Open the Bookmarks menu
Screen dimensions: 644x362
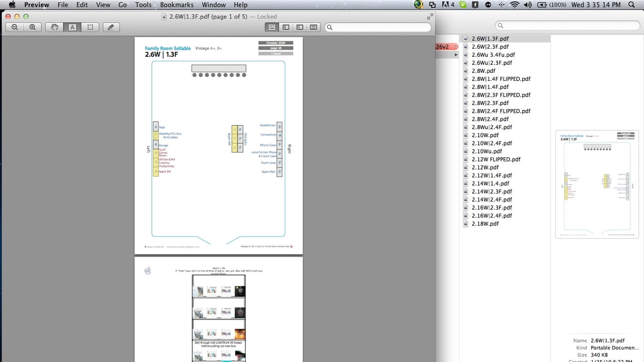(x=177, y=5)
